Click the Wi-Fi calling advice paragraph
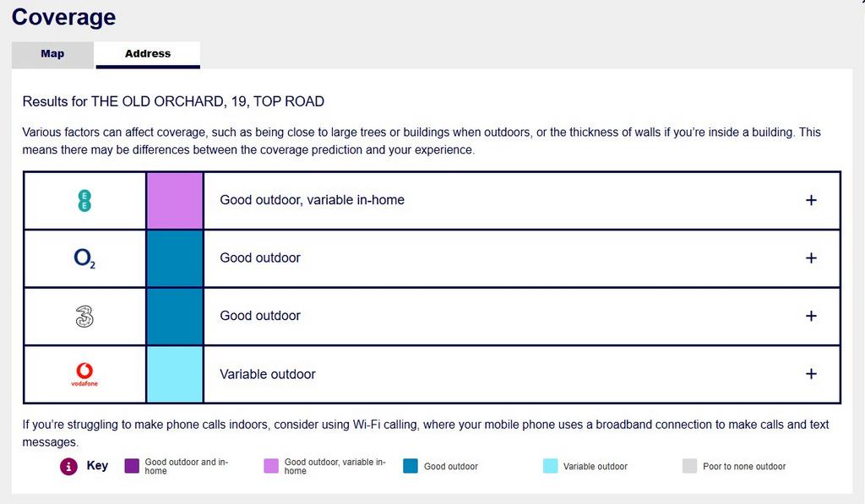The width and height of the screenshot is (865, 504). (x=426, y=433)
